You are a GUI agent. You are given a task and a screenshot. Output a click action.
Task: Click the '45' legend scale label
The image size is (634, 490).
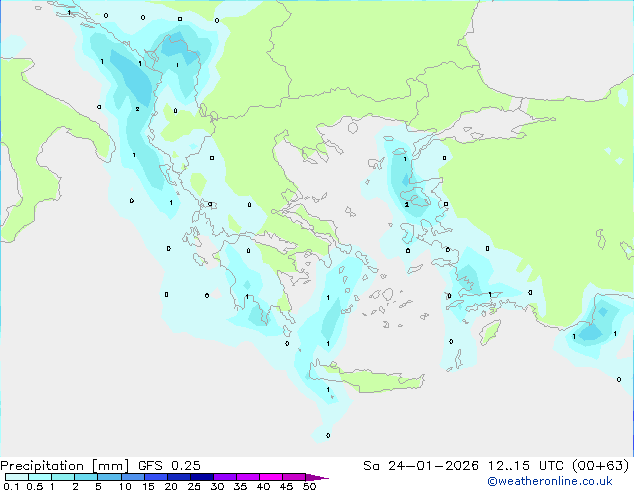(286, 486)
